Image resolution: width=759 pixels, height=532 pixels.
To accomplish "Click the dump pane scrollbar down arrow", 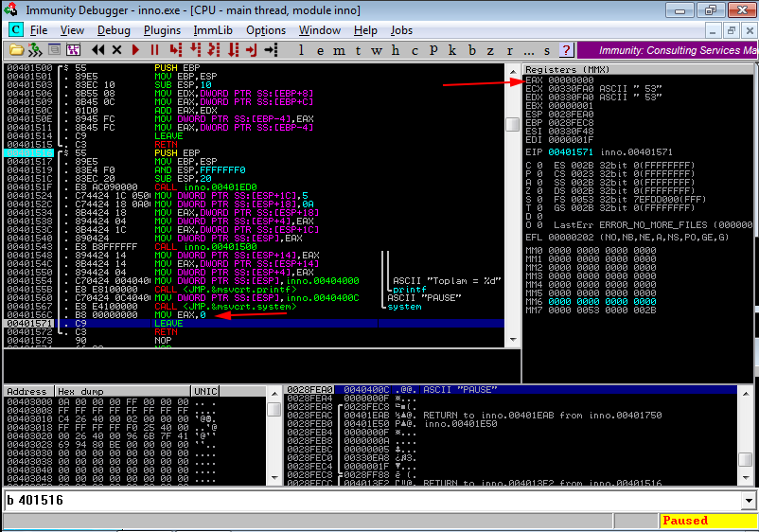I will point(274,478).
